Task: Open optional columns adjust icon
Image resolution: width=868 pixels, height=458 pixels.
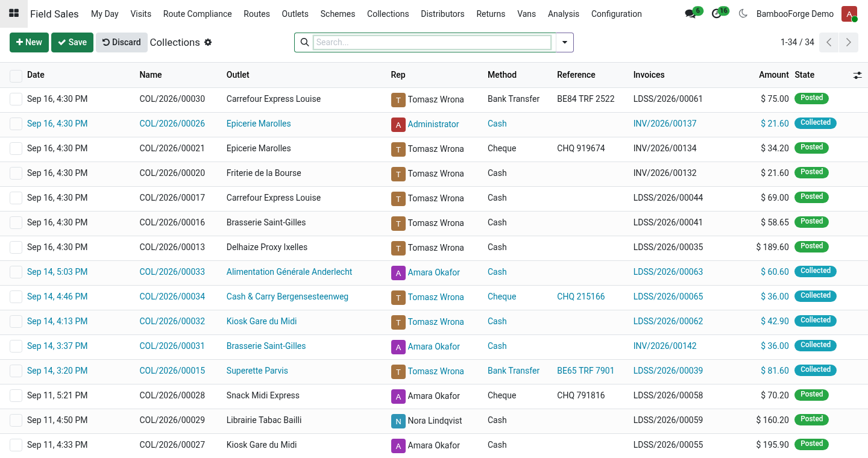Action: point(857,75)
